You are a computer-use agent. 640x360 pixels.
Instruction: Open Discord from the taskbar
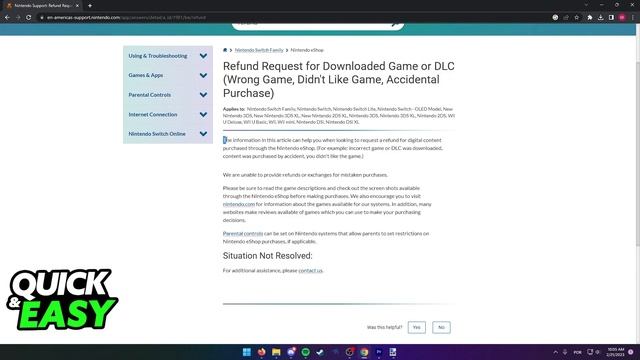click(291, 352)
